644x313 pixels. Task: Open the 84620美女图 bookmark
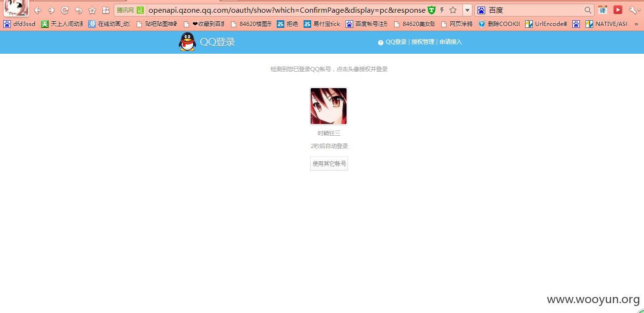[x=414, y=24]
